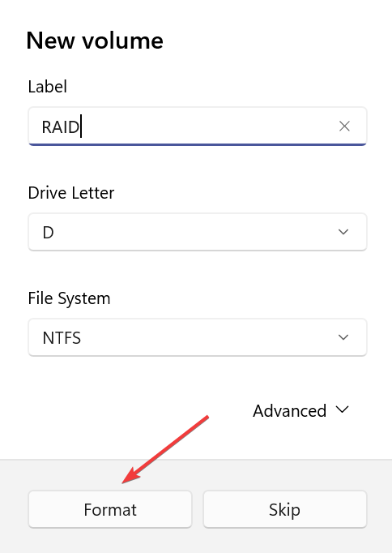Viewport: 392px width, 553px height.
Task: Click the "Label" field caption
Action: click(x=48, y=87)
